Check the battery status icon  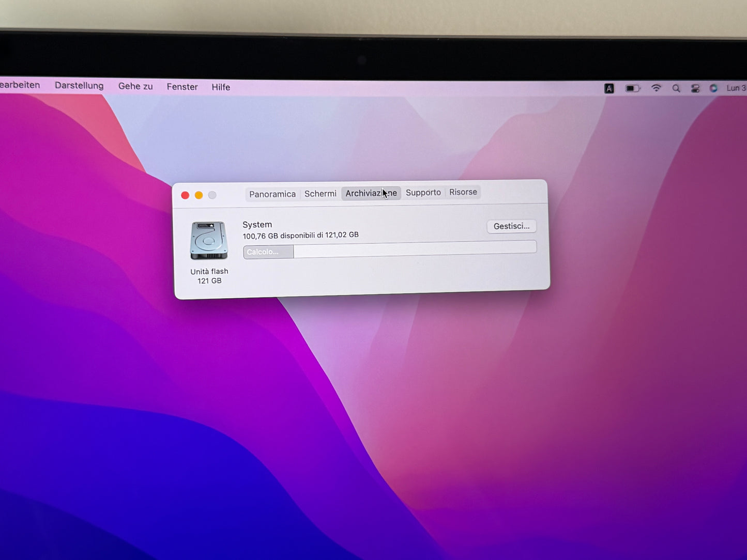pos(633,88)
